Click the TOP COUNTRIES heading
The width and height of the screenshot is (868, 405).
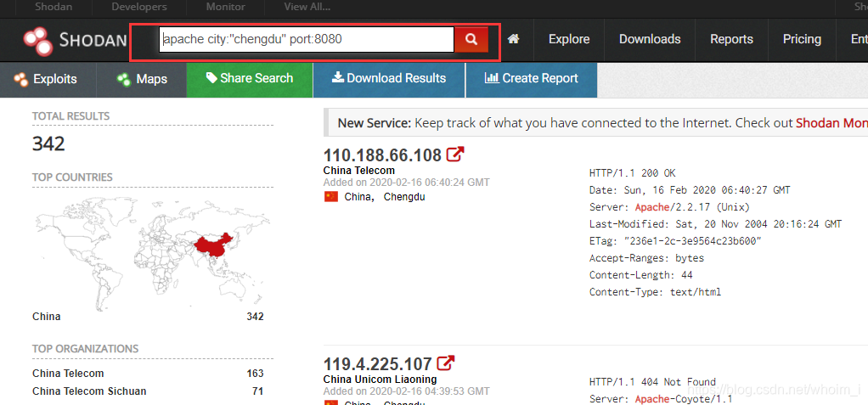click(72, 177)
